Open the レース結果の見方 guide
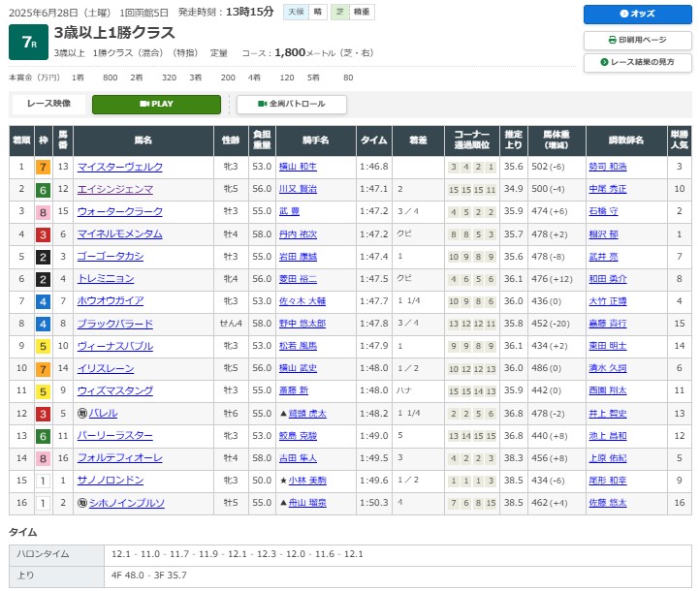 (637, 62)
